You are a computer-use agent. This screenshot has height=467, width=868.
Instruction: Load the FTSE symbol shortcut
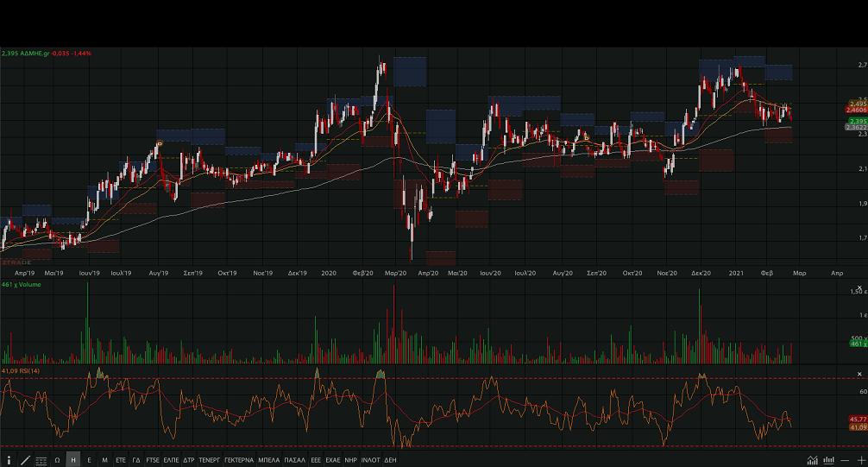(153, 460)
